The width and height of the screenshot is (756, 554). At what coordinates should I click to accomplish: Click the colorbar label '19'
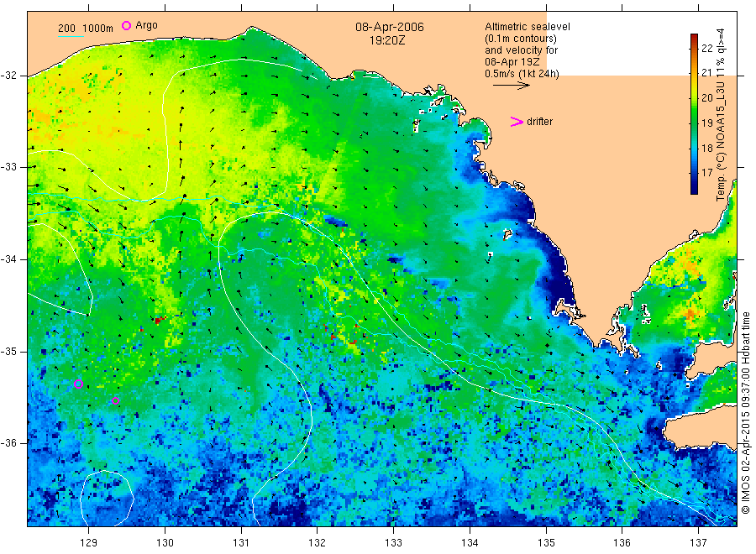point(706,123)
